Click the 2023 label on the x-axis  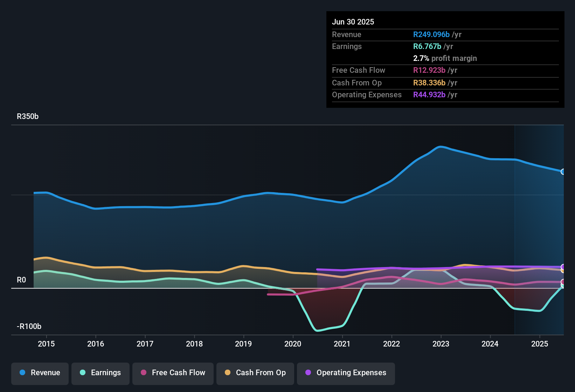tap(441, 344)
